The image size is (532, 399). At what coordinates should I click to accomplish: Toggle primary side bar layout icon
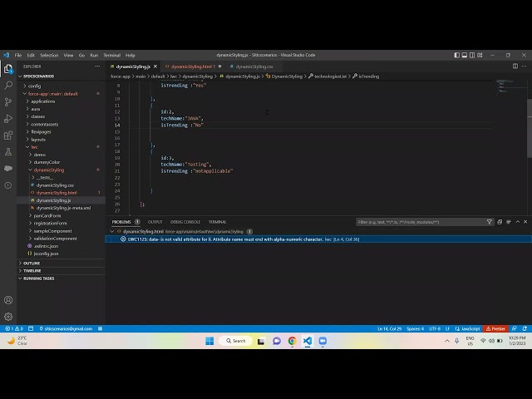click(456, 55)
